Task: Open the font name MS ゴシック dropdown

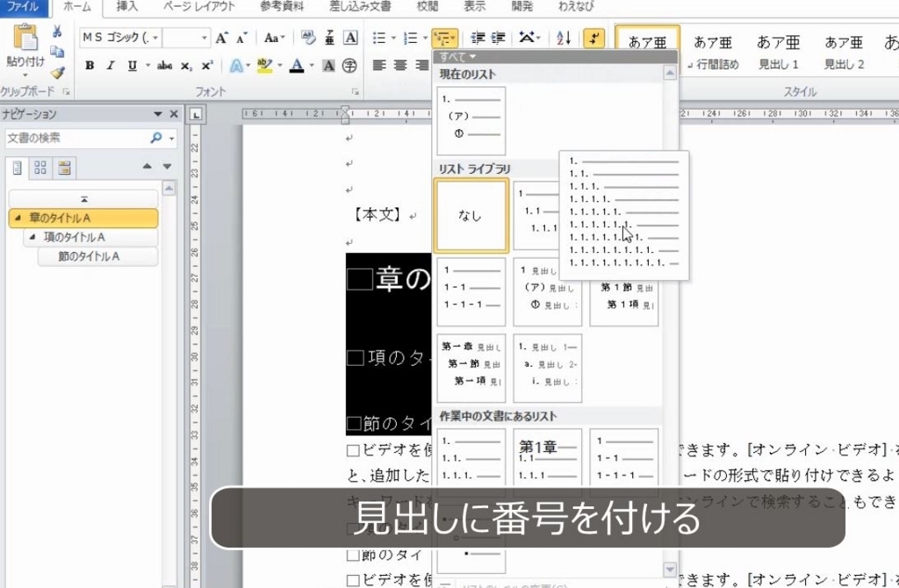Action: (155, 39)
